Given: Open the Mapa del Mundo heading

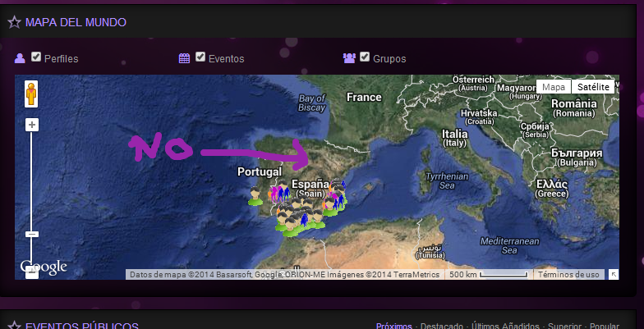Looking at the screenshot, I should point(76,22).
